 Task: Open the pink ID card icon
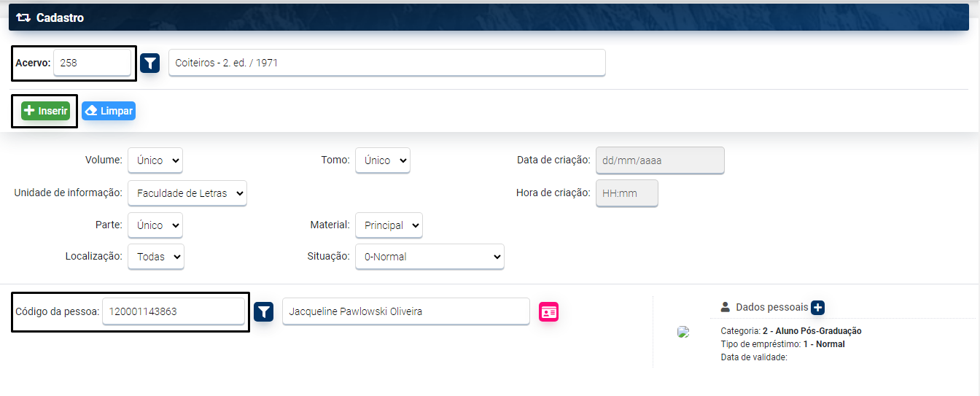point(548,312)
